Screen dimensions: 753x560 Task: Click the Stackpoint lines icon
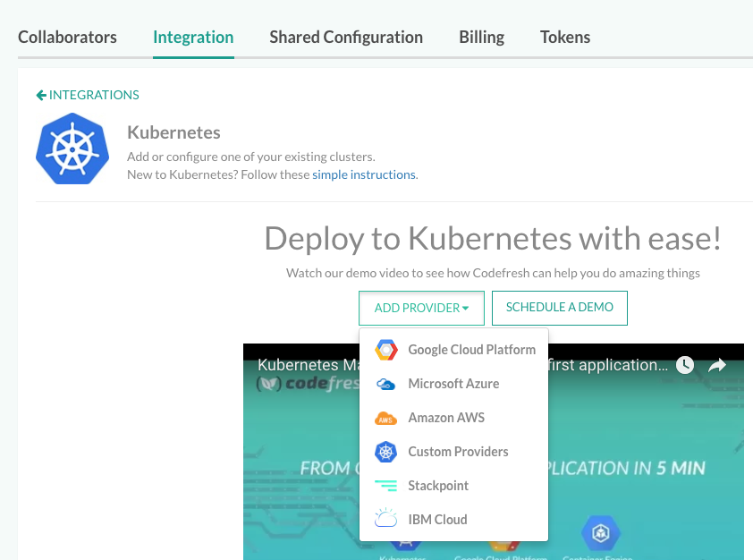385,486
